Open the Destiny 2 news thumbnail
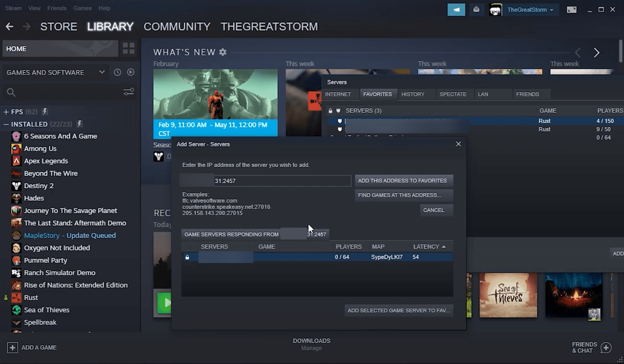The image size is (624, 364). tap(215, 103)
